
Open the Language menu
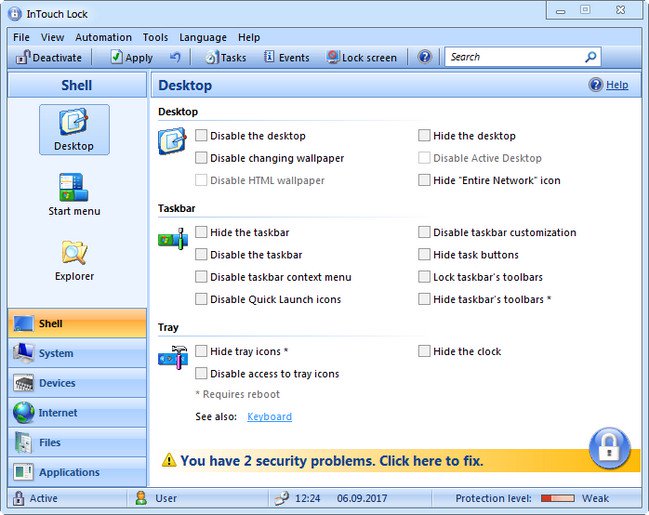pos(203,37)
